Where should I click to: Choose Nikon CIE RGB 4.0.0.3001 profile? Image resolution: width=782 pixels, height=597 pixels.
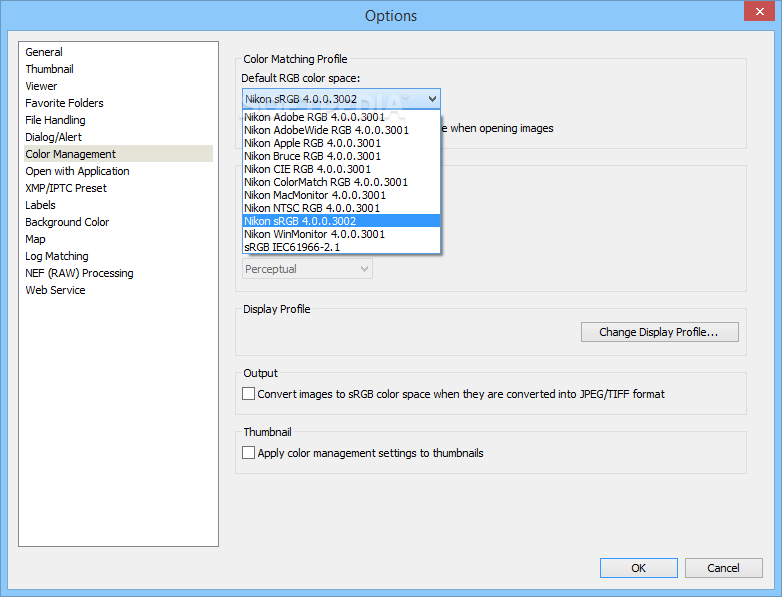point(342,169)
